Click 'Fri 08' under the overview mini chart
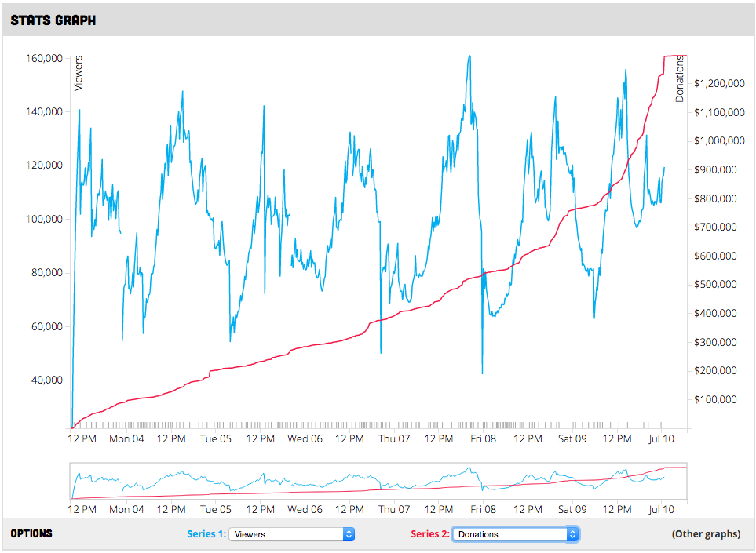756x553 pixels. 483,509
